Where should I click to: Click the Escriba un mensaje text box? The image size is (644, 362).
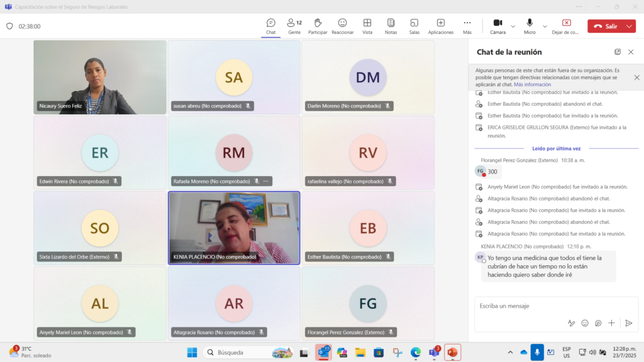coord(556,306)
